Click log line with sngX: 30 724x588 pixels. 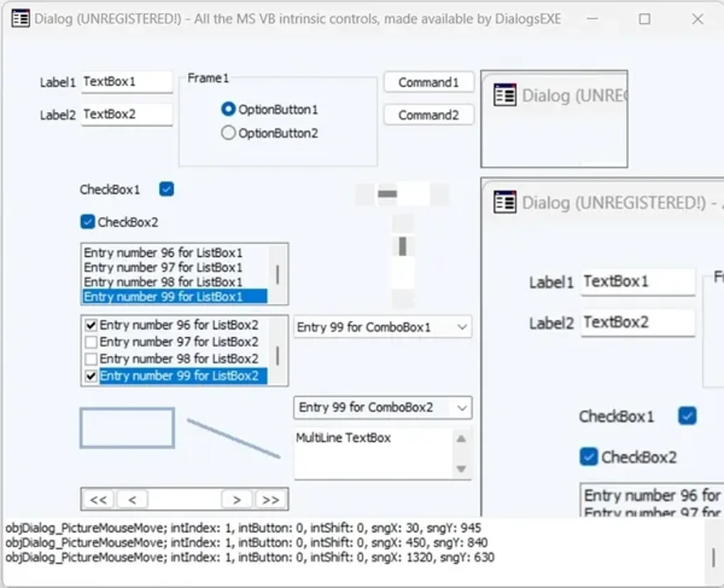243,528
